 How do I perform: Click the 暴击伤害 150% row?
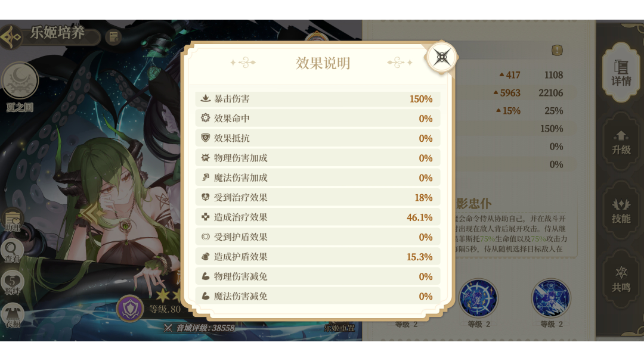tap(317, 99)
